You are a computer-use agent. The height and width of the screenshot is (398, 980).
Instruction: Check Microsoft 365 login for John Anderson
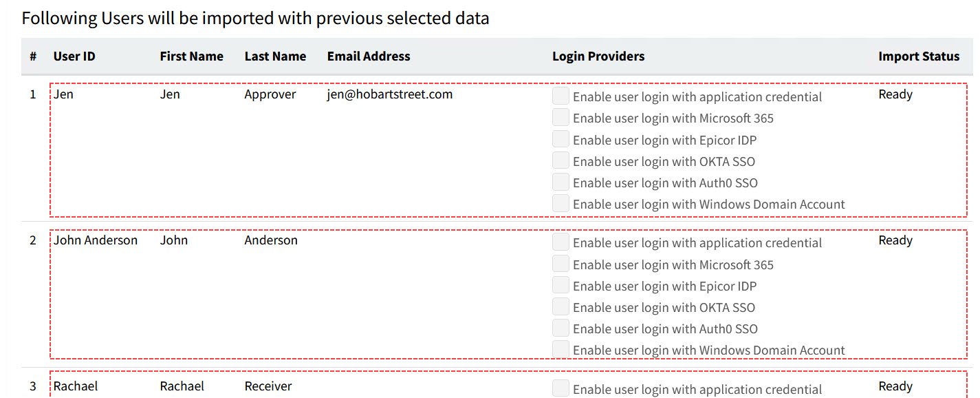(560, 264)
